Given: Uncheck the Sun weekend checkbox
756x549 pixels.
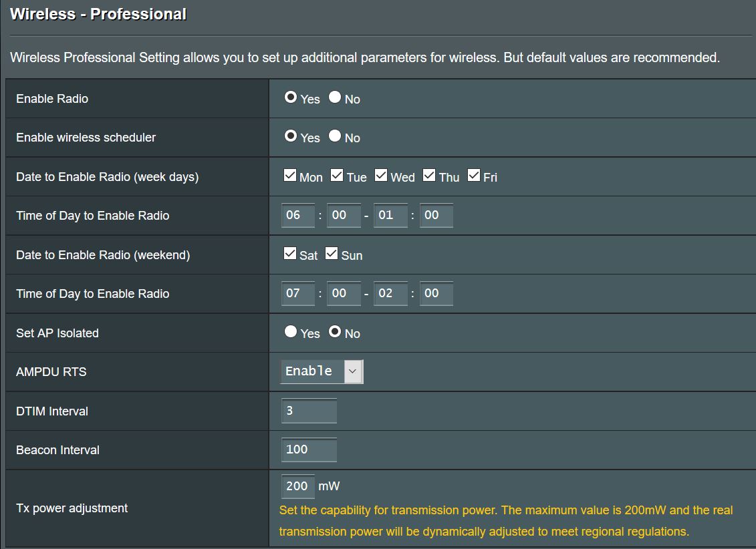Looking at the screenshot, I should (x=332, y=254).
